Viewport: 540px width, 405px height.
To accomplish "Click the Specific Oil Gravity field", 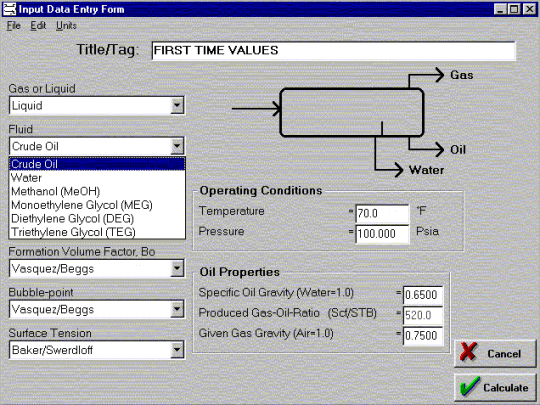I will tap(423, 295).
